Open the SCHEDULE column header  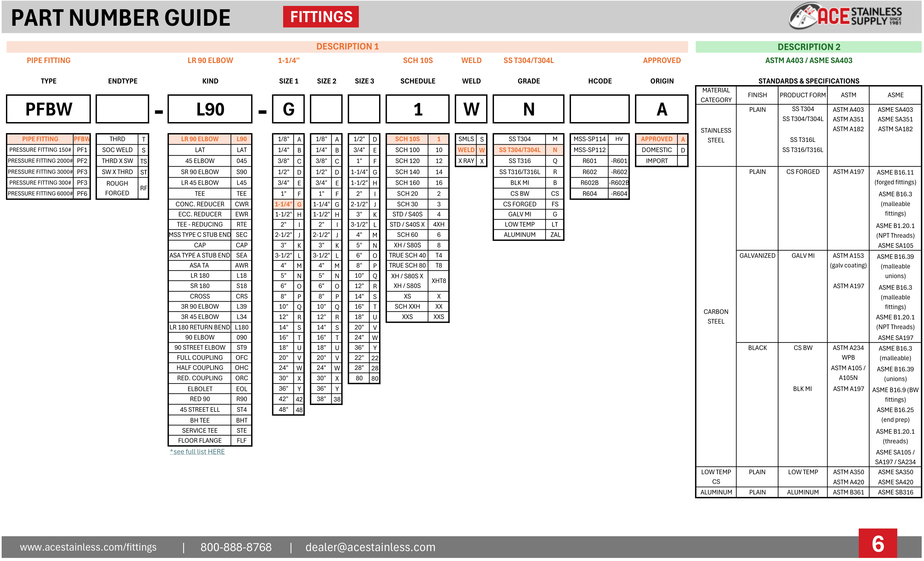pyautogui.click(x=418, y=81)
